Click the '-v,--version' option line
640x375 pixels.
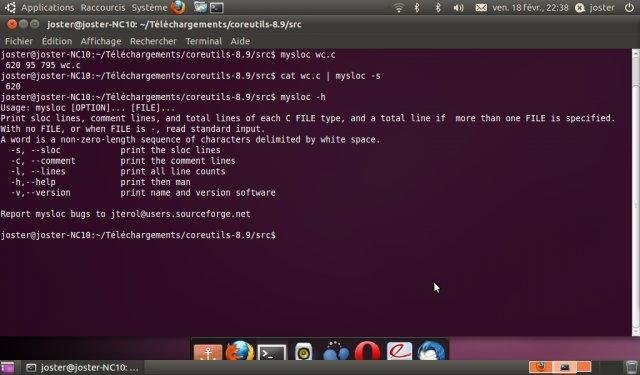tap(143, 193)
